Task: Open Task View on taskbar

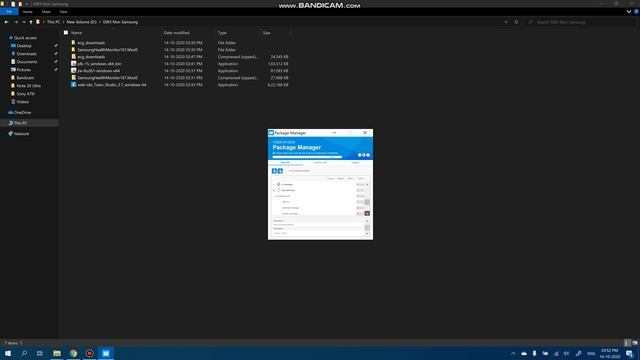Action: (40, 353)
